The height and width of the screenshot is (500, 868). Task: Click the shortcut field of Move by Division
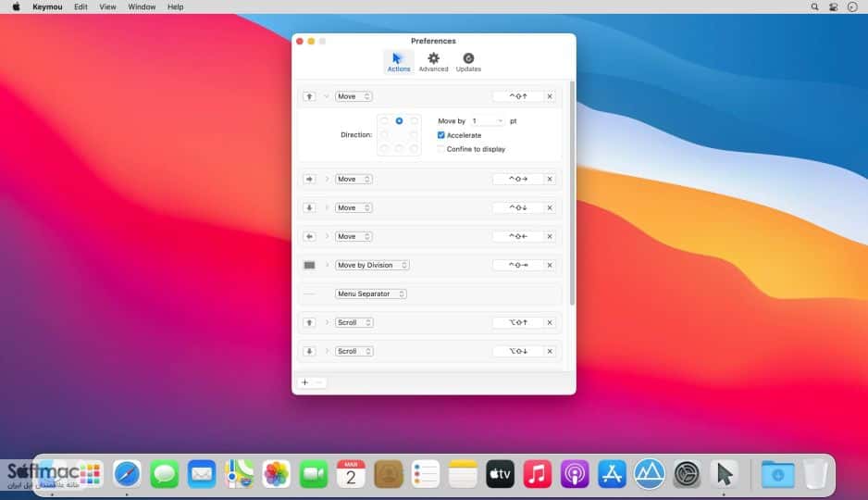tap(518, 265)
